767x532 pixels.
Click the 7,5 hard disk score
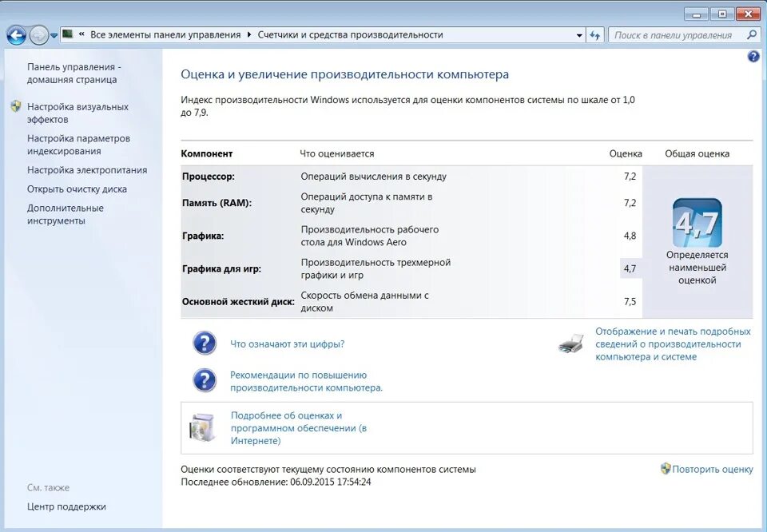coord(630,302)
